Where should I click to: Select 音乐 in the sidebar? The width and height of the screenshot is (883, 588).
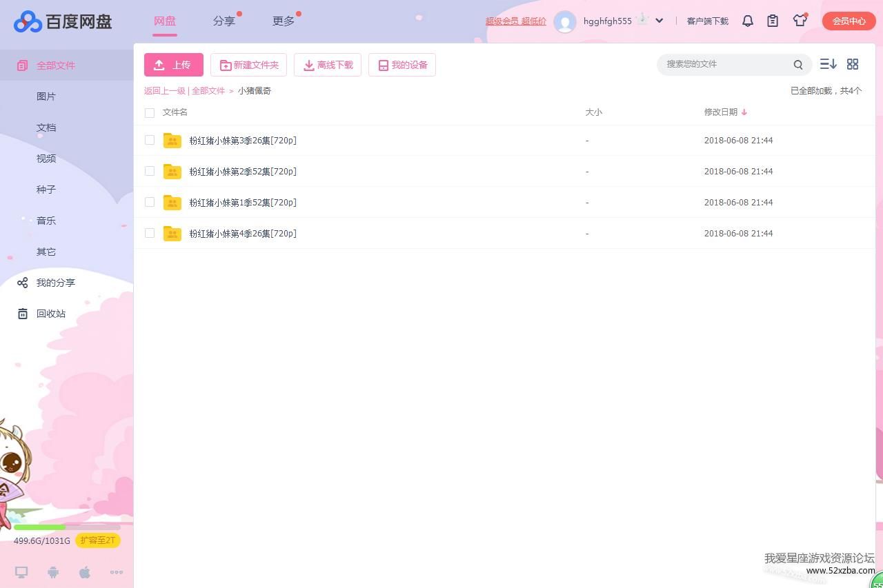tap(46, 221)
